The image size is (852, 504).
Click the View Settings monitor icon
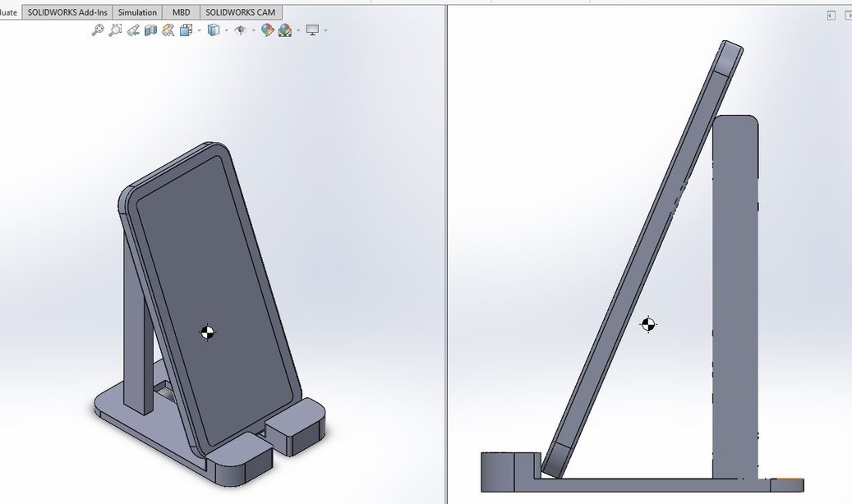click(312, 30)
